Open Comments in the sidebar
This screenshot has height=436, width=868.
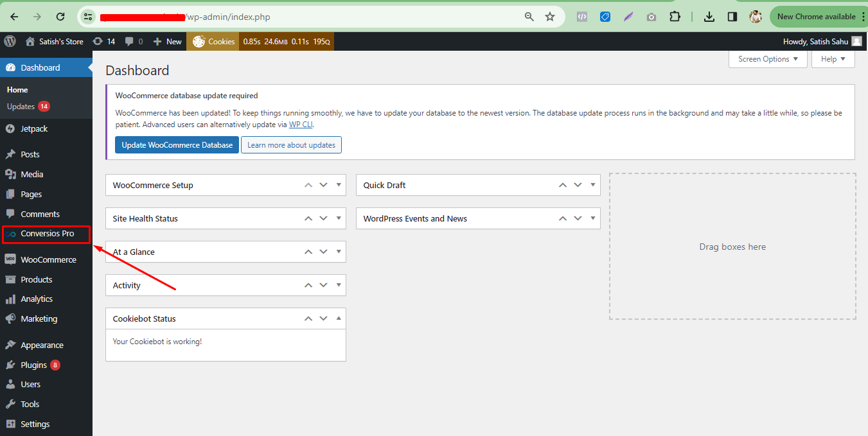[46, 214]
